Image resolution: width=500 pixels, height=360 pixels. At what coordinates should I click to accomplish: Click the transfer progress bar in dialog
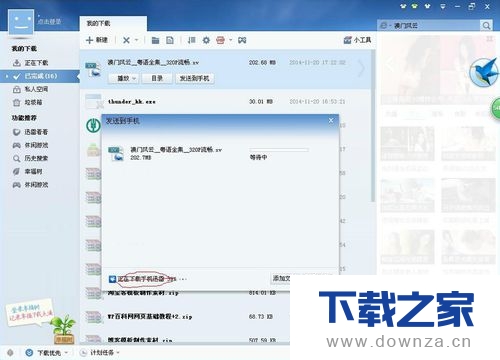[279, 150]
